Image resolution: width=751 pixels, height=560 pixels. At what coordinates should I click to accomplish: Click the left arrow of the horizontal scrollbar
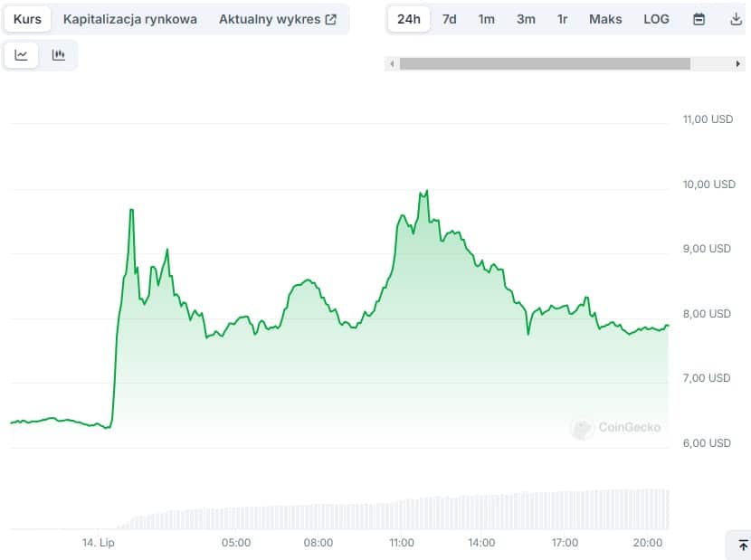point(392,64)
